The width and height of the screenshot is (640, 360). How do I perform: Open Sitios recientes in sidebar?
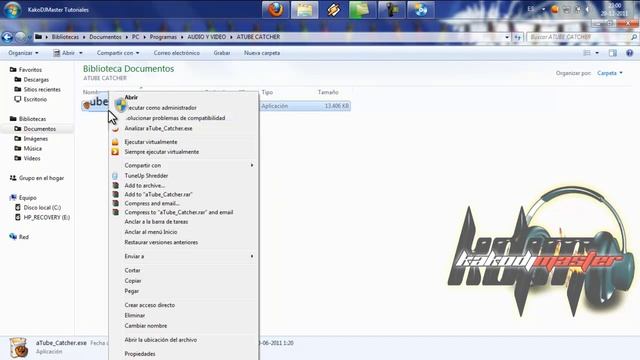point(42,89)
